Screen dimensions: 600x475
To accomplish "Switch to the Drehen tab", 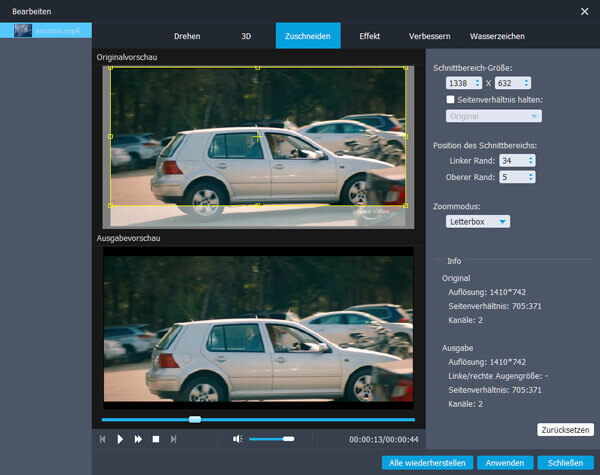I will 186,36.
